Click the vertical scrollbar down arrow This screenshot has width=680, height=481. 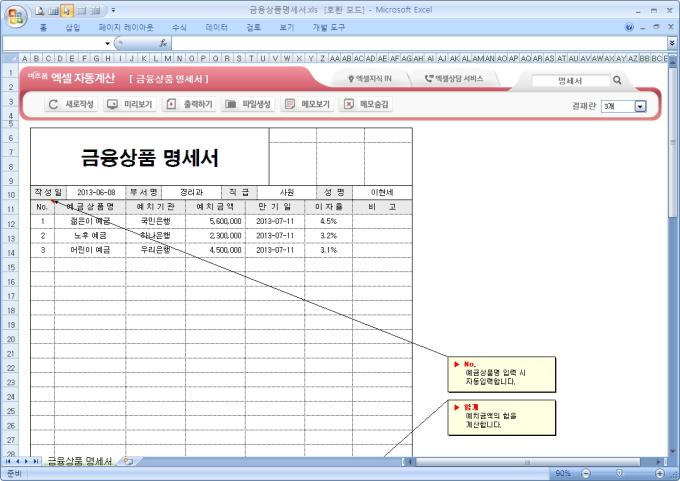coord(673,452)
